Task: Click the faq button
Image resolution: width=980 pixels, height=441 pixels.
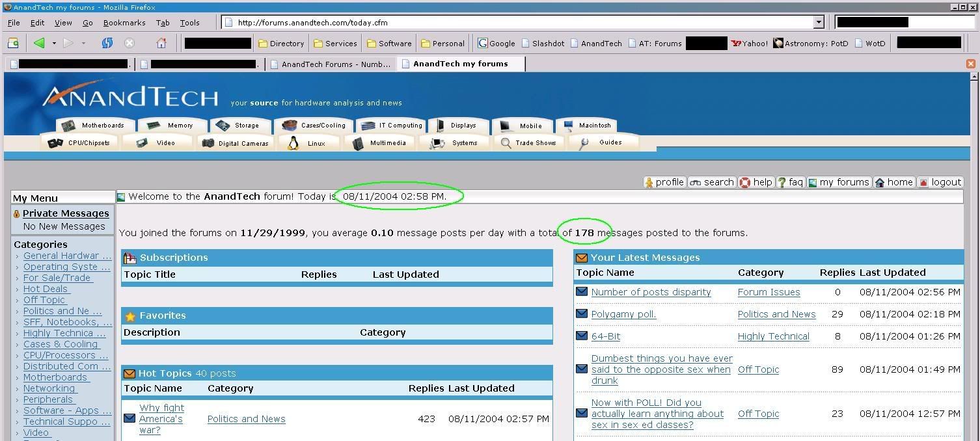Action: pos(791,182)
